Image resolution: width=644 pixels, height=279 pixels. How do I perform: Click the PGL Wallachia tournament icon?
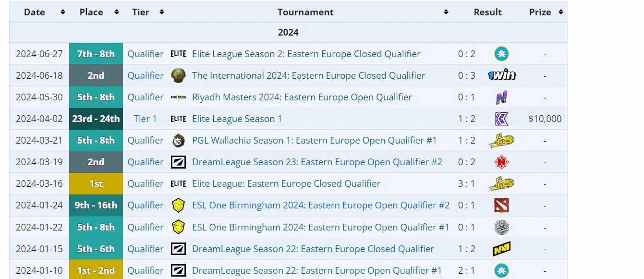pyautogui.click(x=178, y=140)
